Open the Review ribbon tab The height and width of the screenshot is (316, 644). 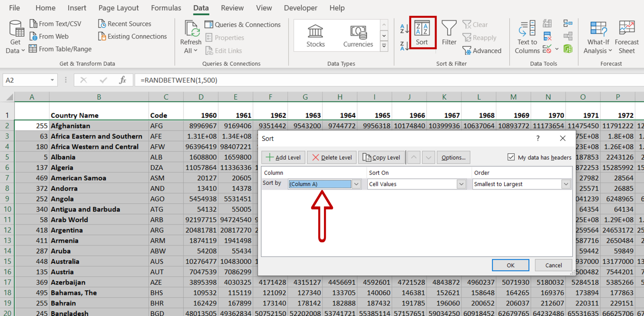232,8
